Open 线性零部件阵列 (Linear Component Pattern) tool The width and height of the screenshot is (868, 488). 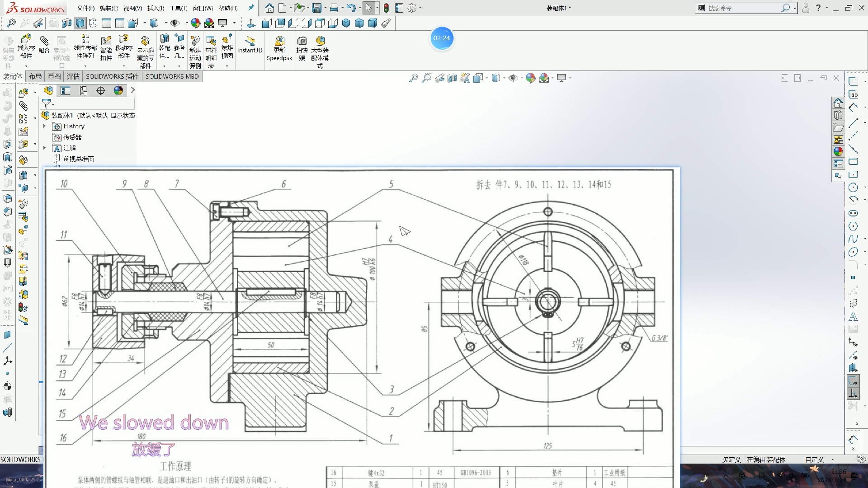(85, 47)
